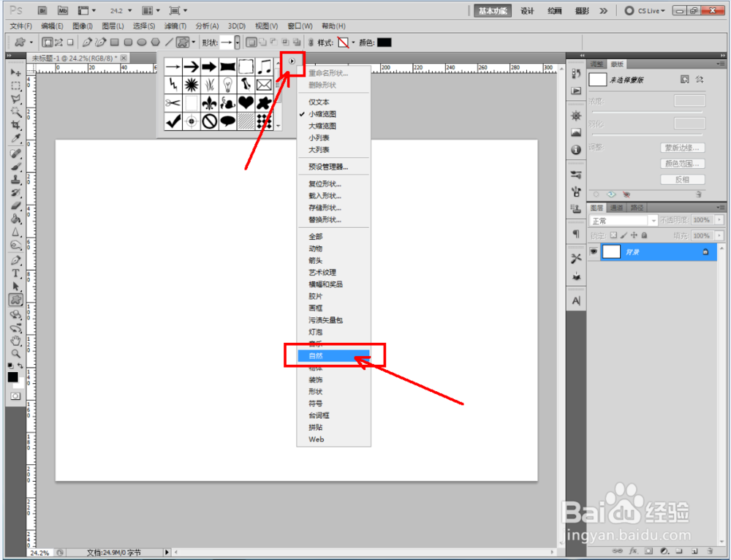
Task: Open shape picker flyout menu arrow
Action: click(x=292, y=61)
